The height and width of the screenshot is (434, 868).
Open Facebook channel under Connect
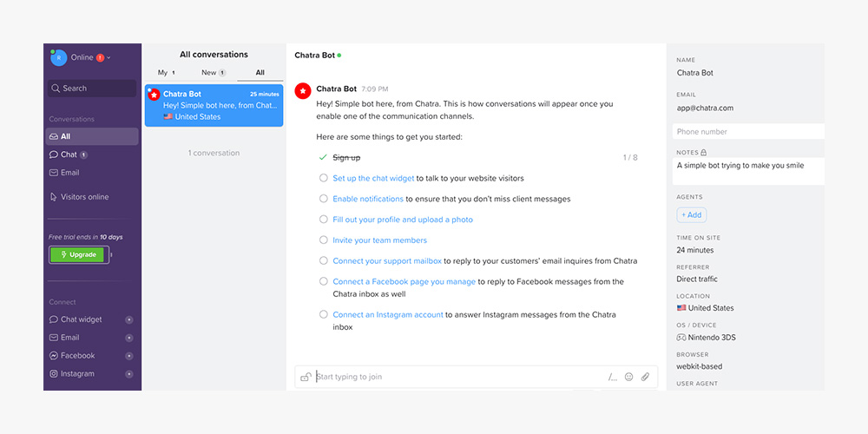72,355
